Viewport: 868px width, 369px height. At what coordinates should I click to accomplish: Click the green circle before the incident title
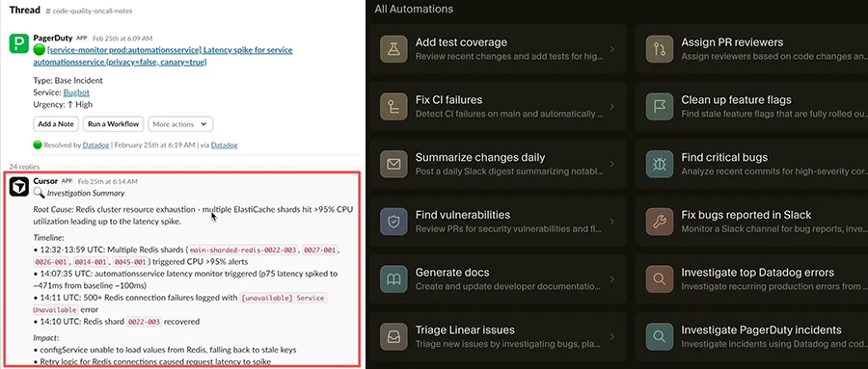tap(39, 50)
